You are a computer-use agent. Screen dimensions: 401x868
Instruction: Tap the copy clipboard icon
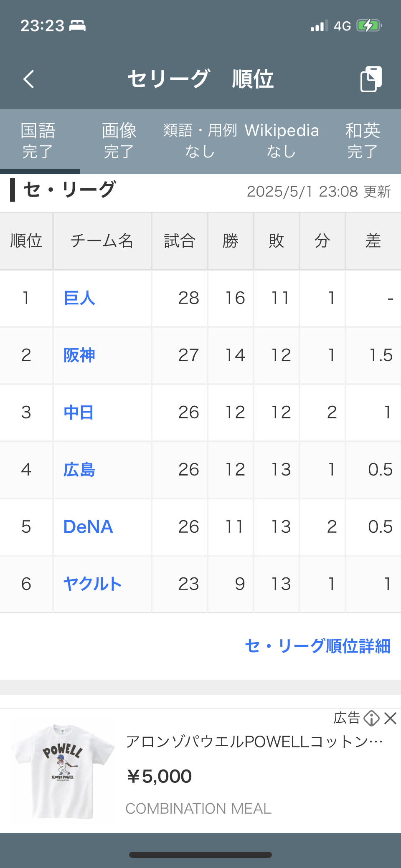[371, 79]
